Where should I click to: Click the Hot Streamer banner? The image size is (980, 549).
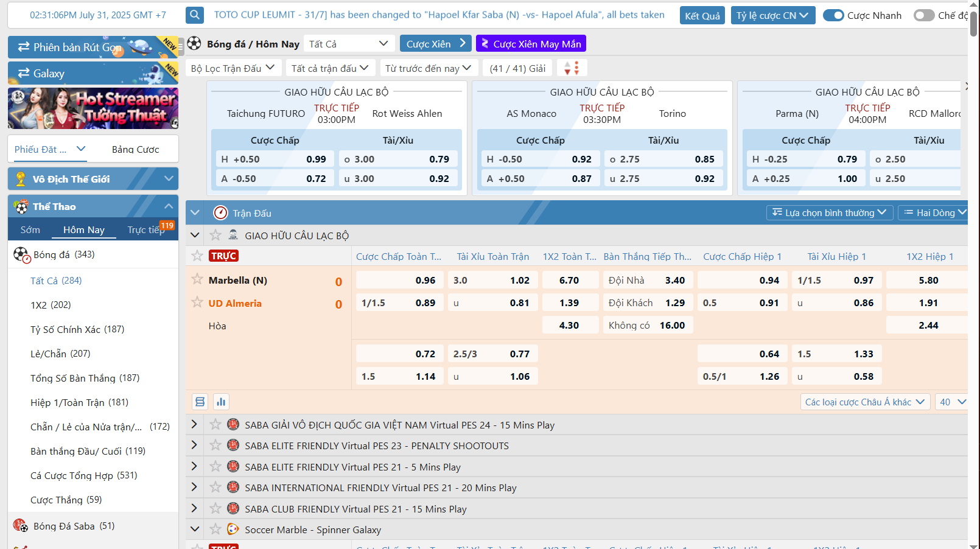tap(93, 108)
